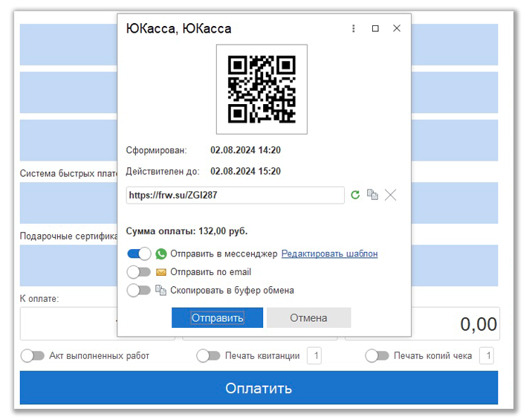Open the 'Редактировать шаблон' link
This screenshot has width=532, height=420.
coord(329,253)
